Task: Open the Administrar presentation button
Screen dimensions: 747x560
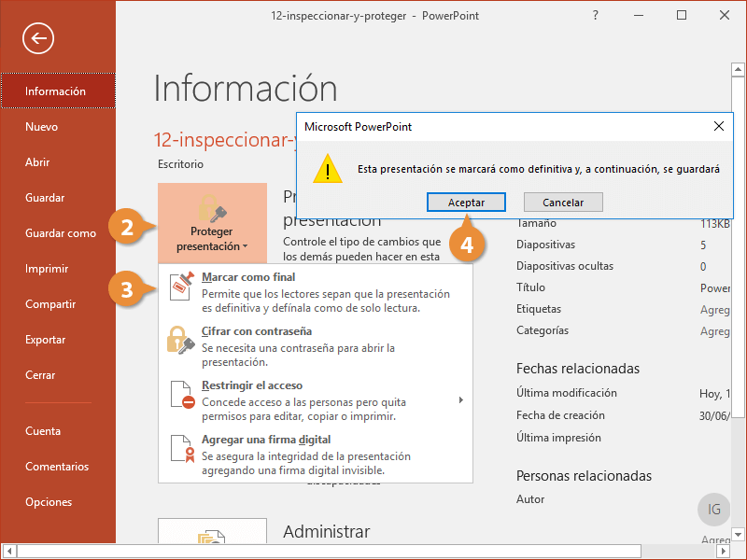Action: pyautogui.click(x=212, y=539)
